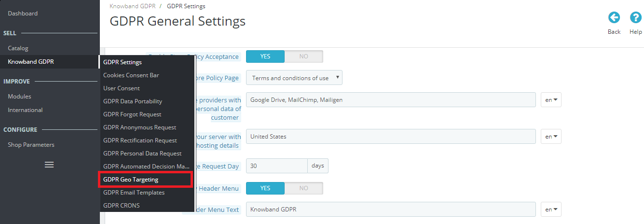Open Catalog section in sidebar
Screen dimensions: 644x224
(18, 48)
